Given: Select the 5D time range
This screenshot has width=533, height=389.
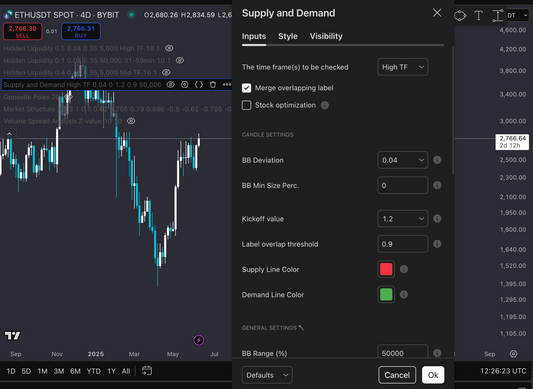Looking at the screenshot, I should click(x=26, y=371).
